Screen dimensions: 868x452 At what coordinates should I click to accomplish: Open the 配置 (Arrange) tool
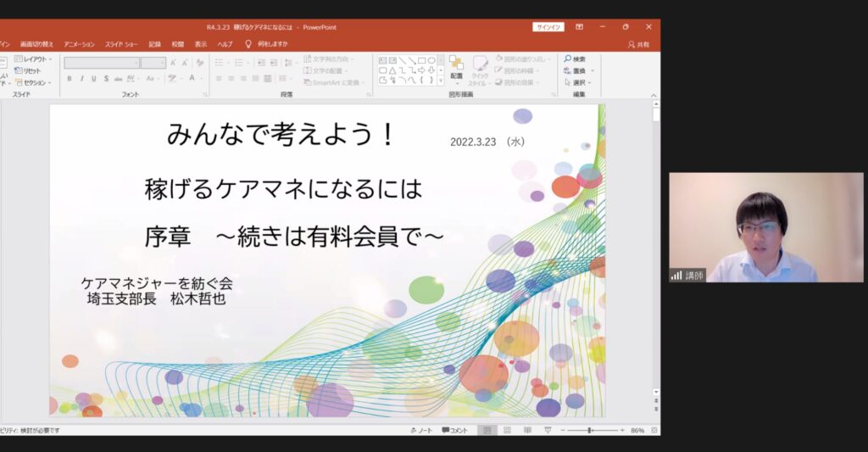point(456,68)
